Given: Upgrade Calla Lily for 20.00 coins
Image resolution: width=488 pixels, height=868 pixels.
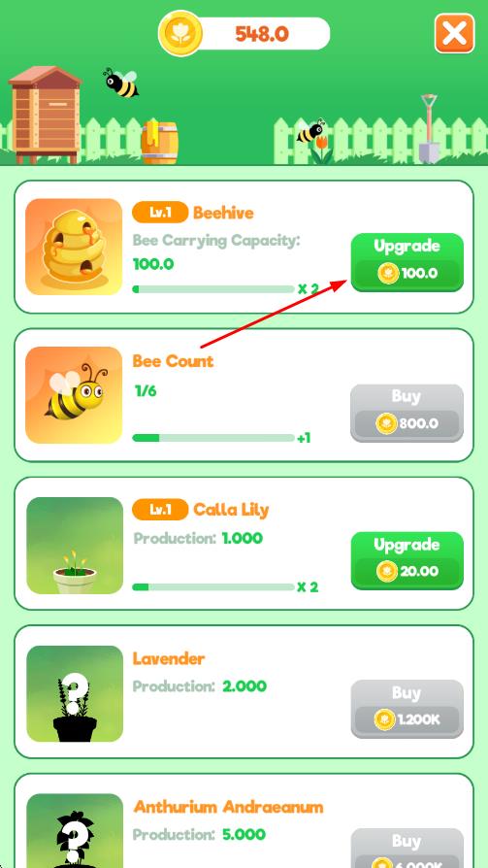Looking at the screenshot, I should coord(407,560).
